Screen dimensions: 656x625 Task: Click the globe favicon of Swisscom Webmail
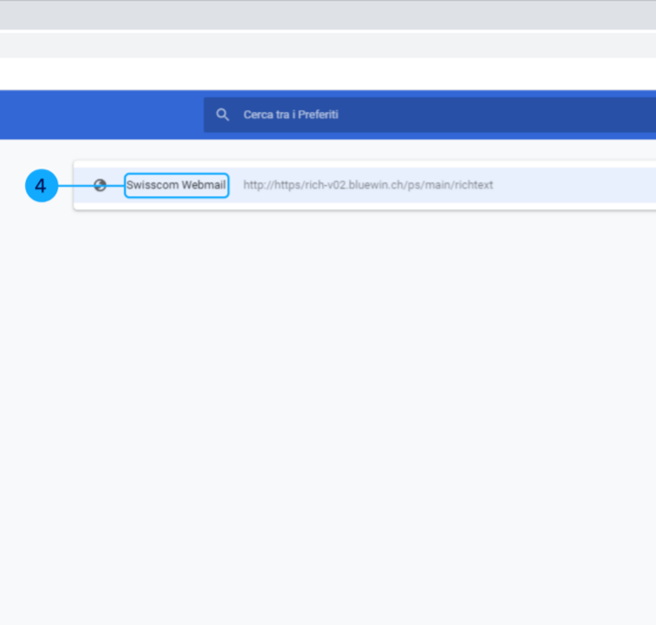(100, 185)
